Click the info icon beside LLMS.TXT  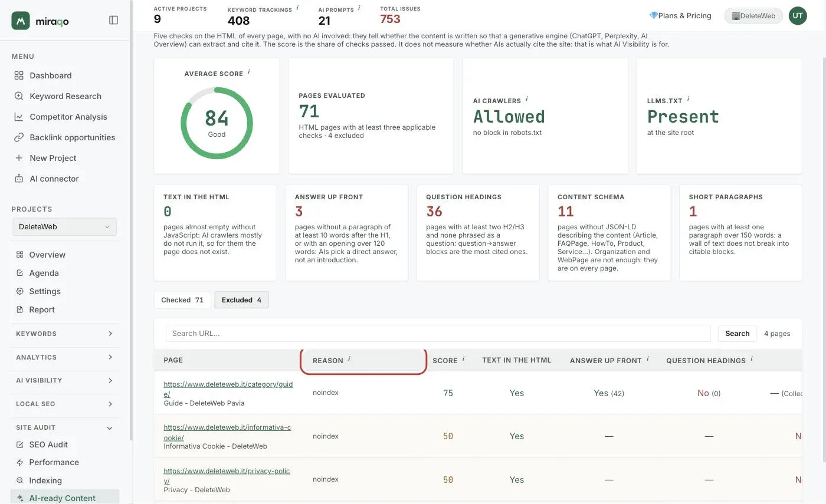(688, 99)
